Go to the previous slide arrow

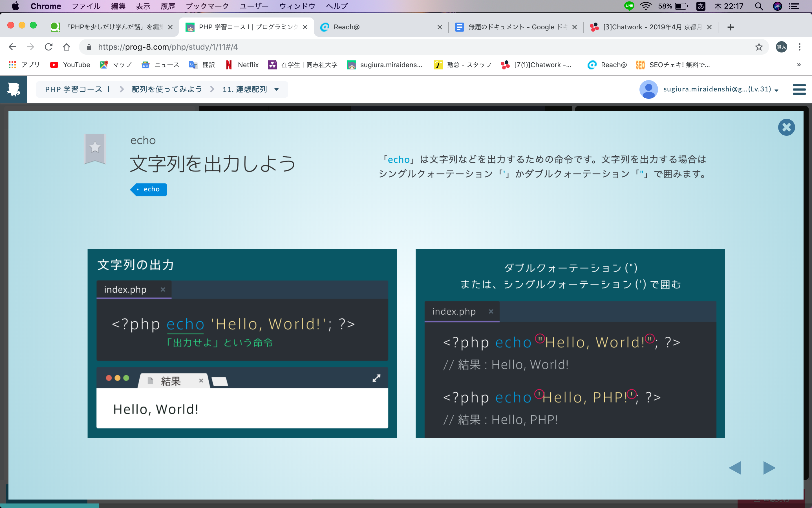(x=735, y=468)
